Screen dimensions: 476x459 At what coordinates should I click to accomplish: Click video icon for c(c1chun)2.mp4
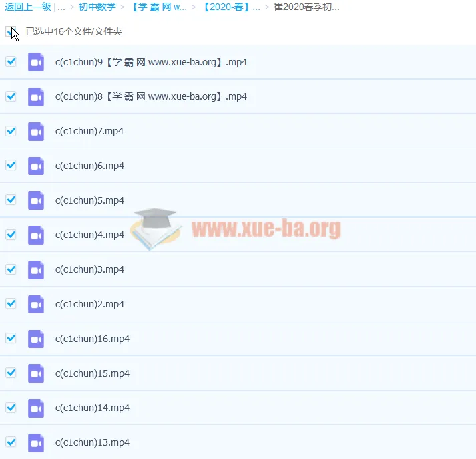coord(35,304)
